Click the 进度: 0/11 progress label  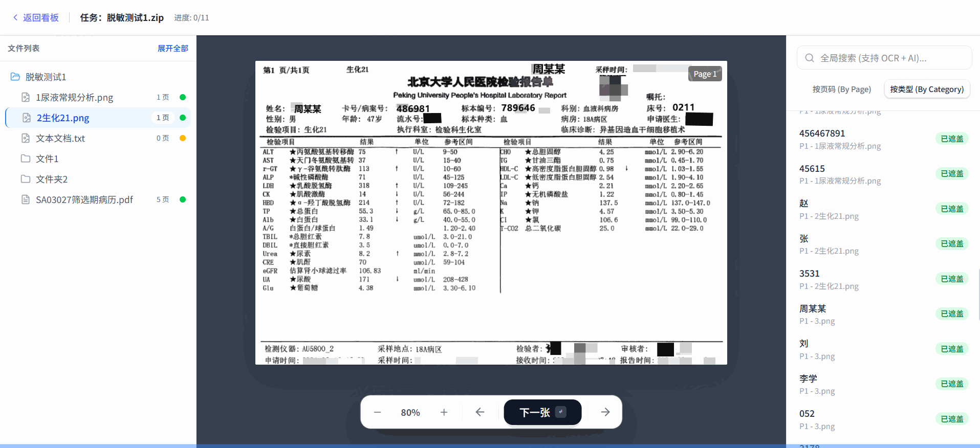(191, 17)
